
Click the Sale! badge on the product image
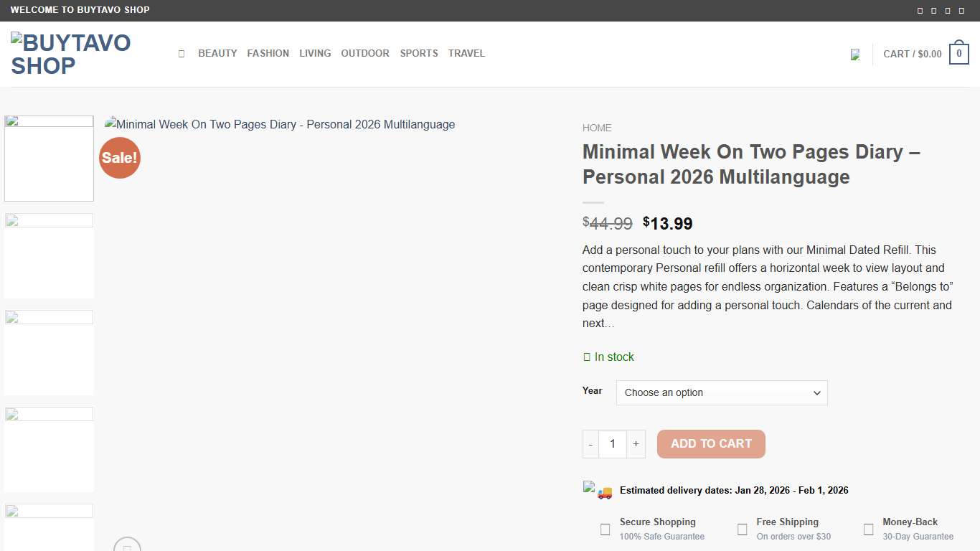coord(119,158)
